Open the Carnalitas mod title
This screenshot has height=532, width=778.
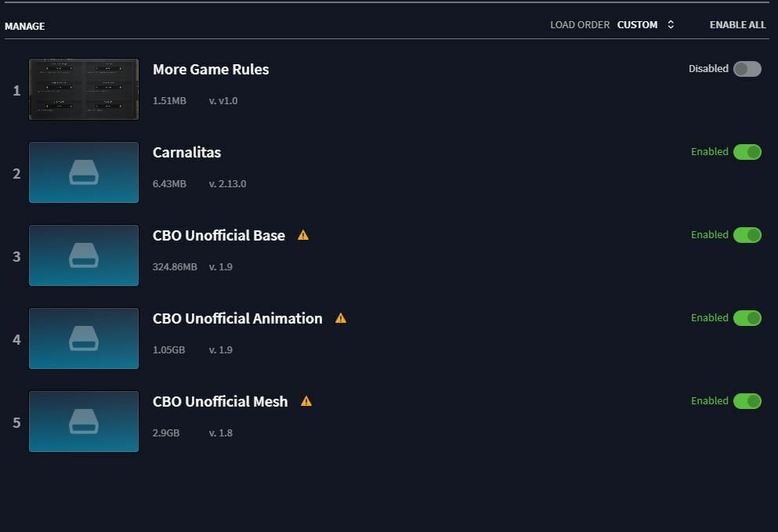[186, 152]
